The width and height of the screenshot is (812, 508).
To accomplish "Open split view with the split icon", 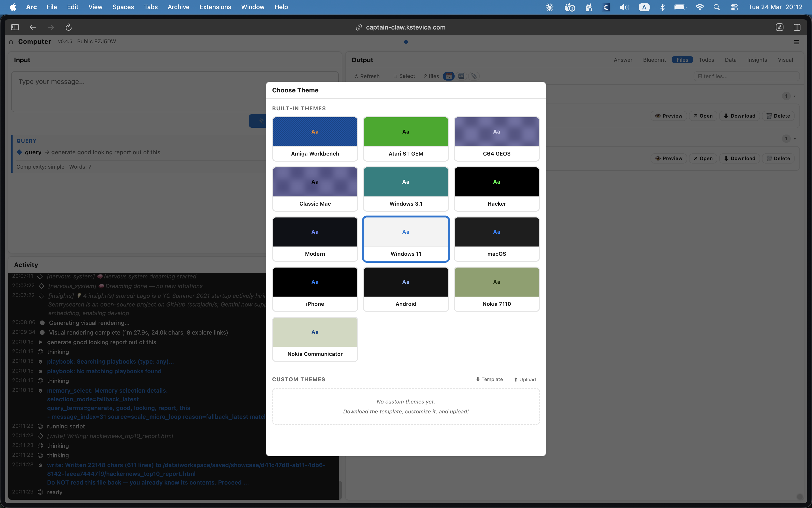I will (797, 27).
